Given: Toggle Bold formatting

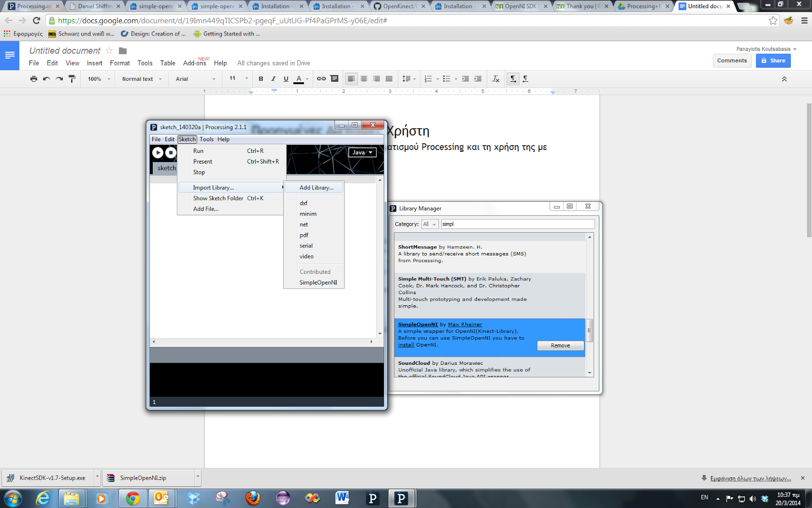Looking at the screenshot, I should (261, 79).
